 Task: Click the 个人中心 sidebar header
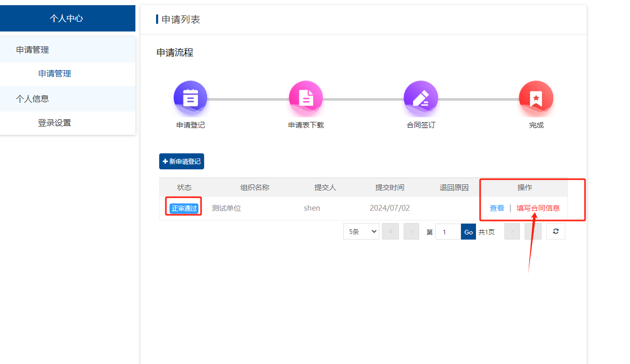[68, 18]
